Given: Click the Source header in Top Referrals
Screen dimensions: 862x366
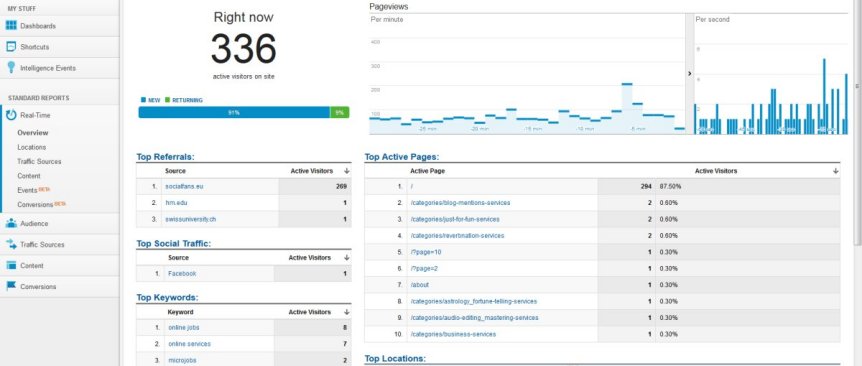Looking at the screenshot, I should 175,171.
